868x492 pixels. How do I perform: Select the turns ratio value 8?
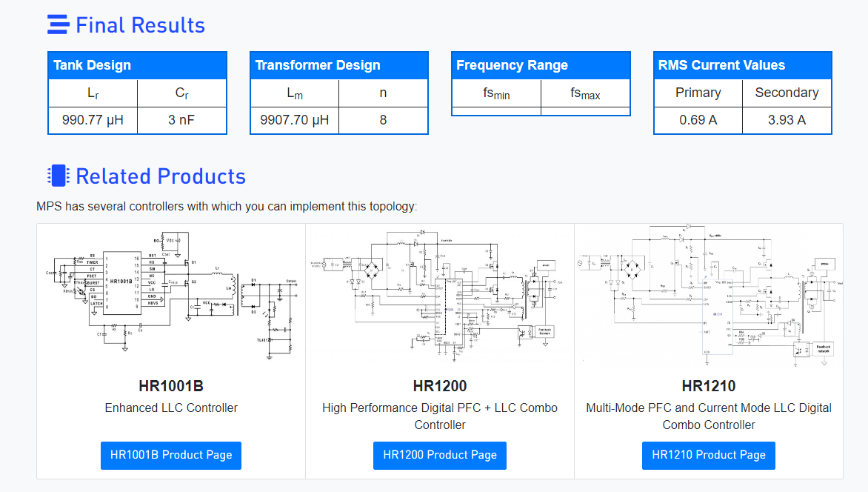(383, 120)
